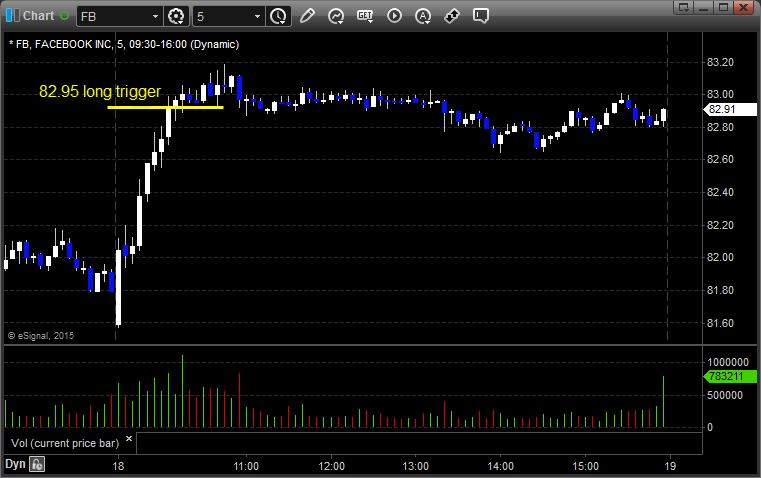This screenshot has height=478, width=761.
Task: Open the clock time template menu
Action: (279, 16)
